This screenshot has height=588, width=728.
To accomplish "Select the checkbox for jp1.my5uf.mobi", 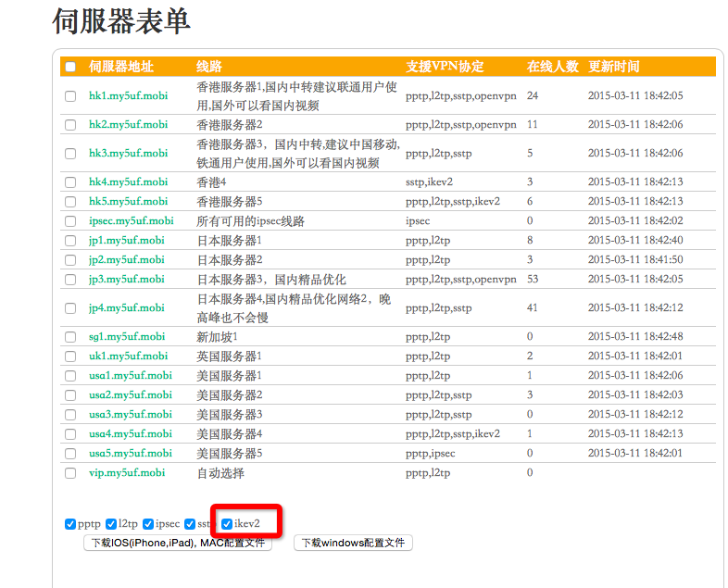I will coord(70,240).
